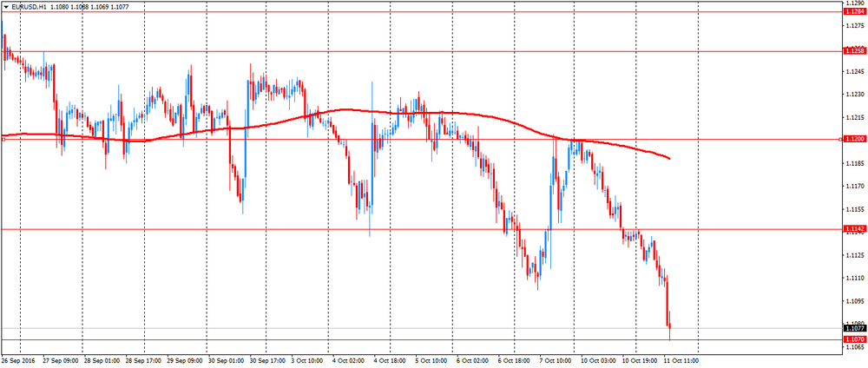Click the EURUSD,H1 chart title text
The width and height of the screenshot is (868, 368).
[28, 5]
